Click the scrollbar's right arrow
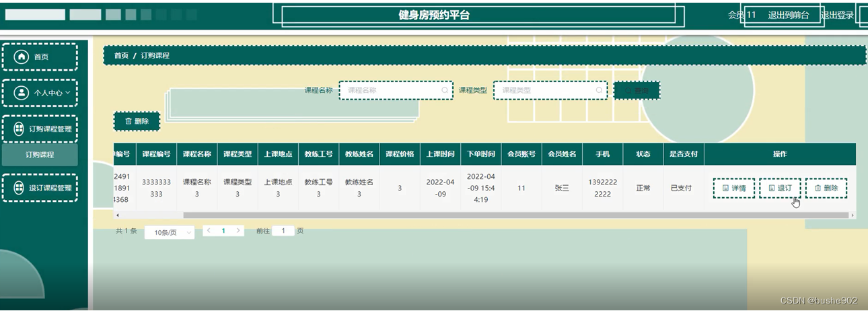This screenshot has height=311, width=868. [x=853, y=215]
